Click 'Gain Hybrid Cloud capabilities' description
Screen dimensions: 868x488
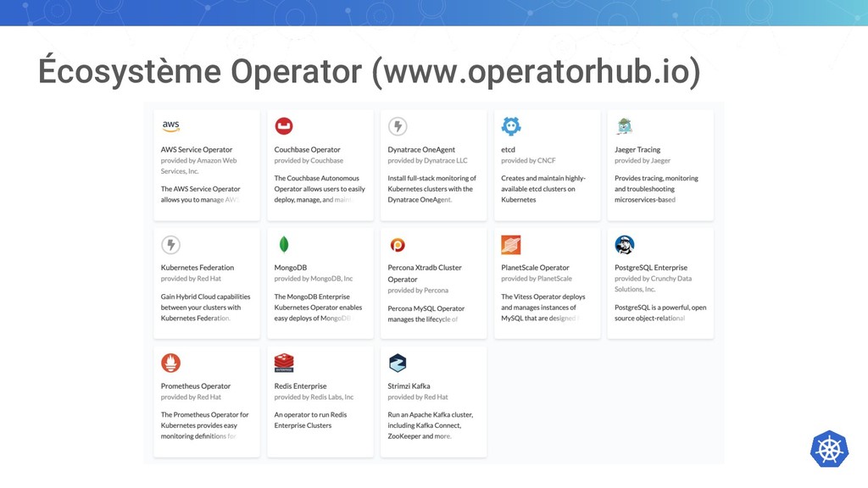(205, 307)
